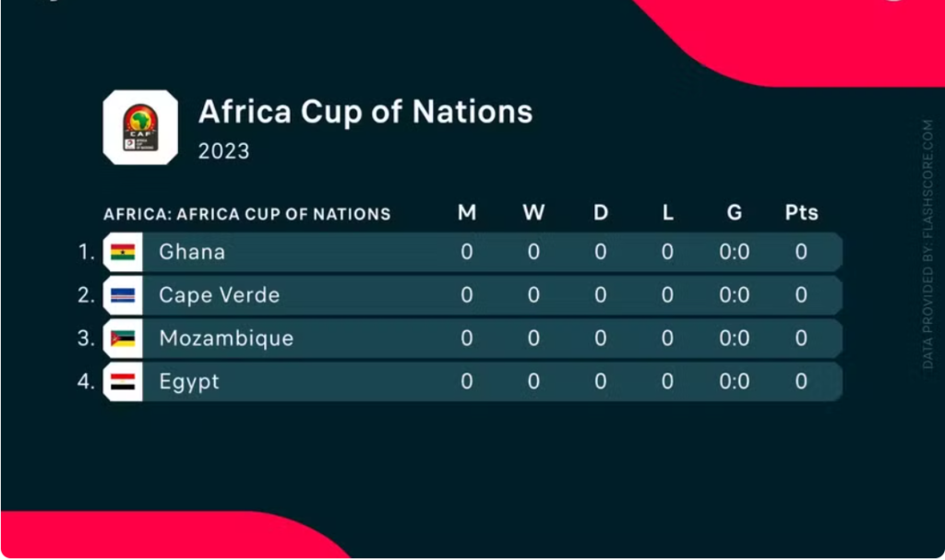The height and width of the screenshot is (560, 945).
Task: Click the Mozambique flag icon
Action: pos(123,339)
